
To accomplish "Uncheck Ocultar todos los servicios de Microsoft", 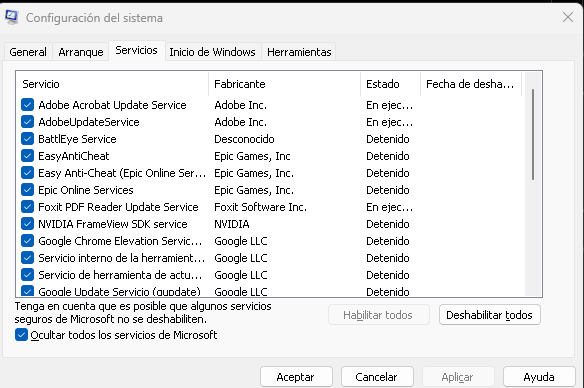I will [22, 335].
